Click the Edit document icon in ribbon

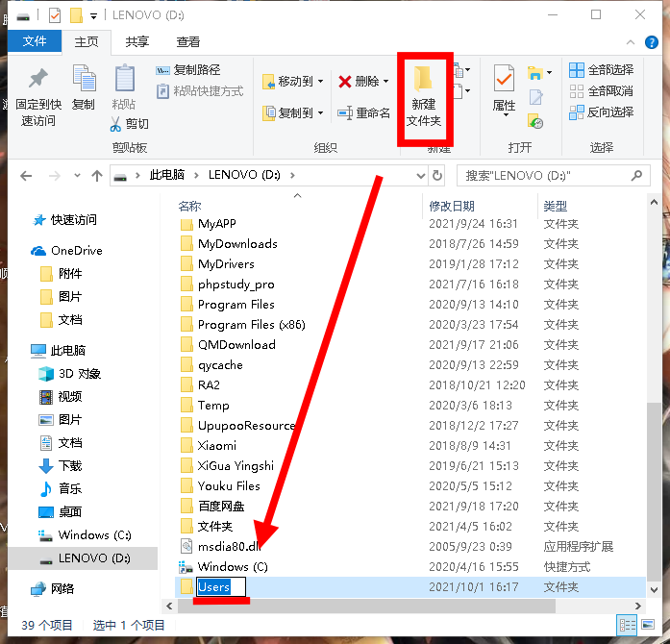click(535, 97)
